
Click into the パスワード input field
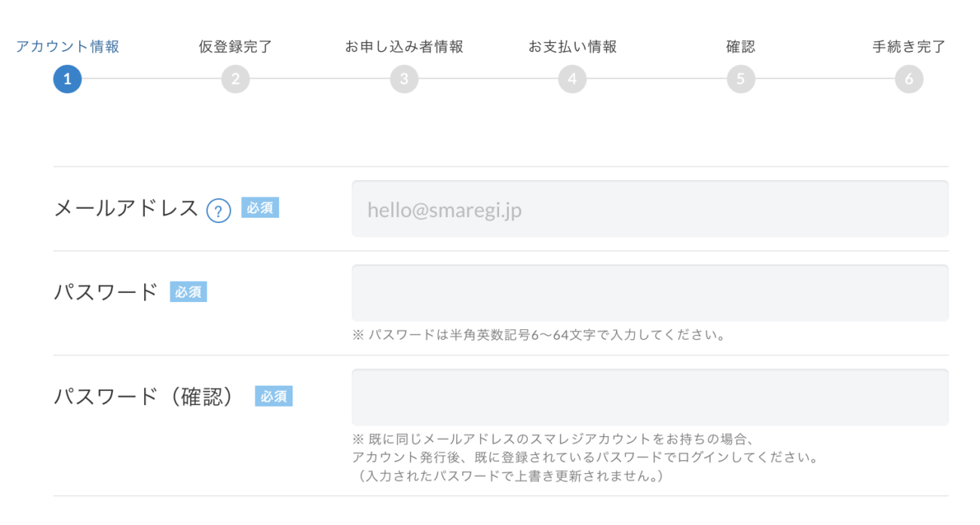(650, 293)
